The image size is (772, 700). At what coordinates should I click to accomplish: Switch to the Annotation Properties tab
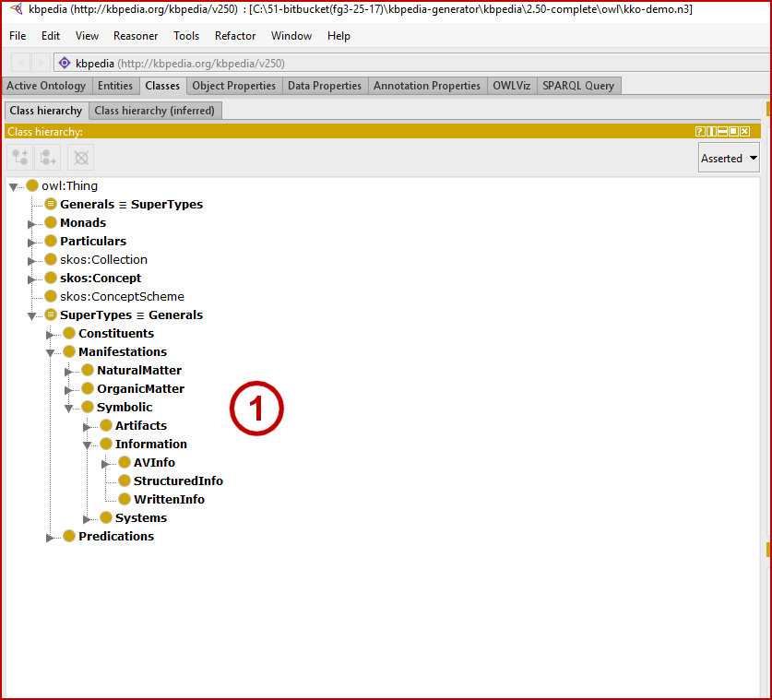427,86
